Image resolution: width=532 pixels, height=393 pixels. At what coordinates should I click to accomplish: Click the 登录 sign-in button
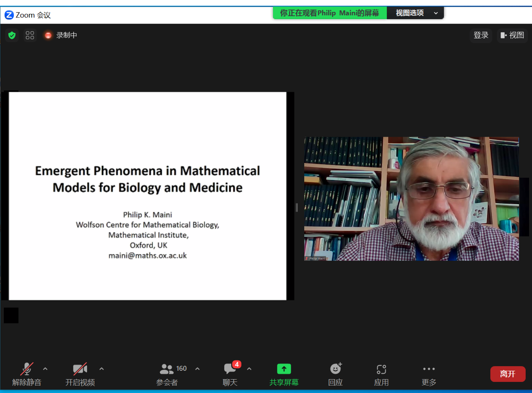481,35
